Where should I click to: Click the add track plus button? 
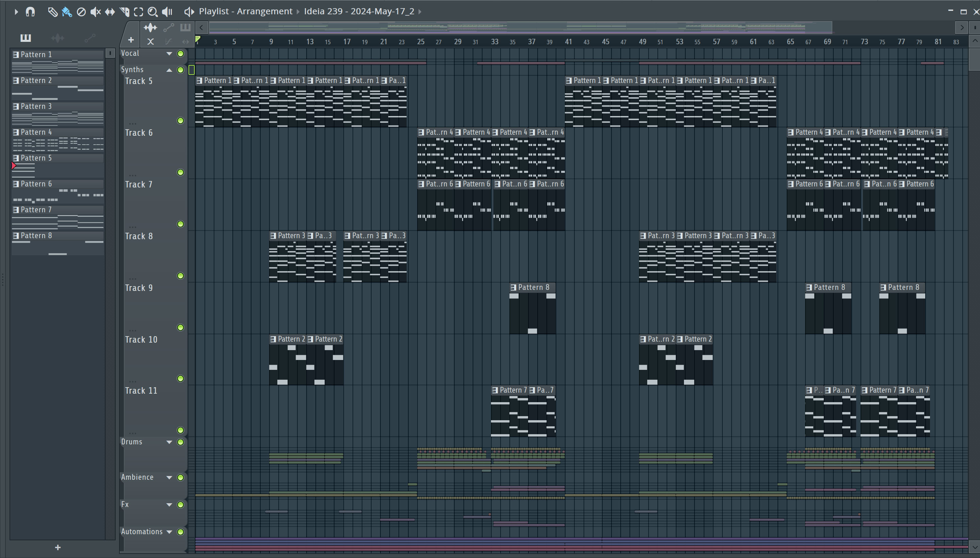click(x=131, y=40)
